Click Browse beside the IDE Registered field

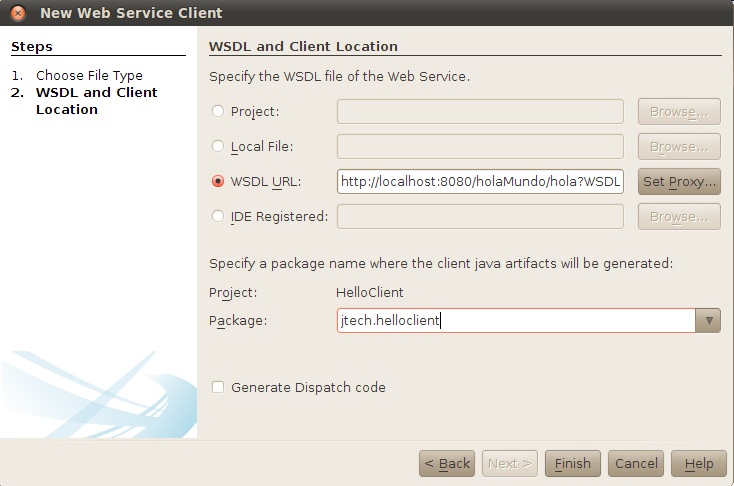point(679,217)
